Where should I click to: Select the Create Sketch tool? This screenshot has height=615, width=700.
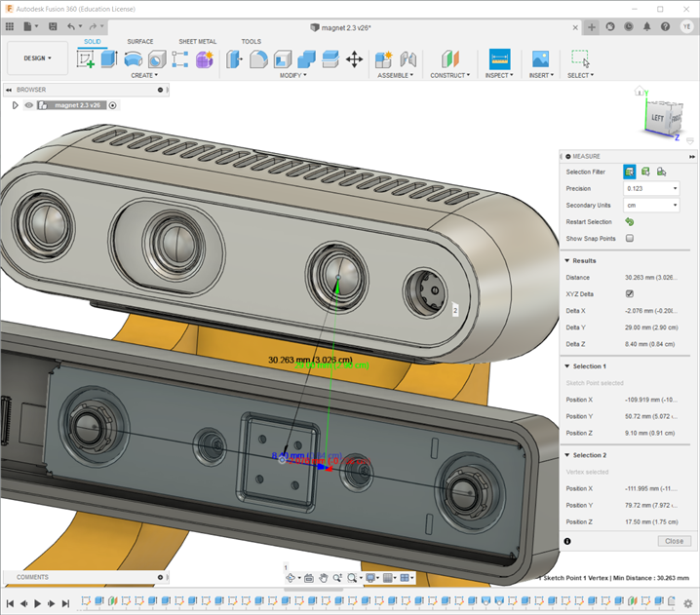point(86,59)
